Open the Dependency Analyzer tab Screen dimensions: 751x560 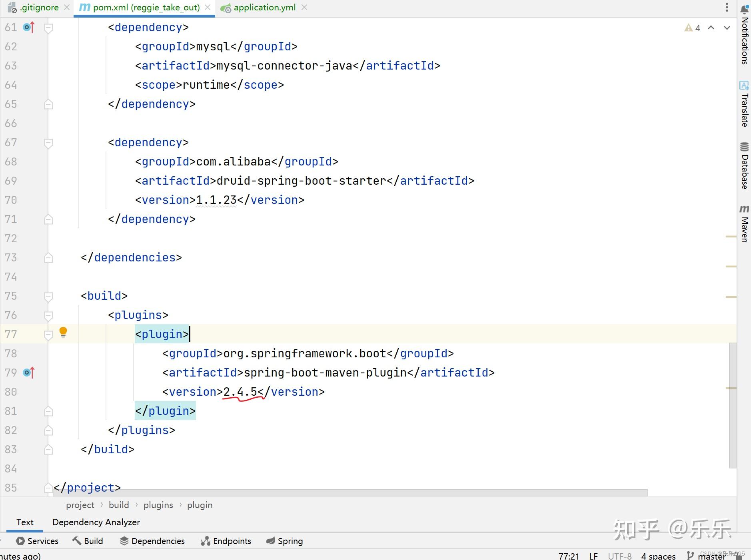[96, 522]
